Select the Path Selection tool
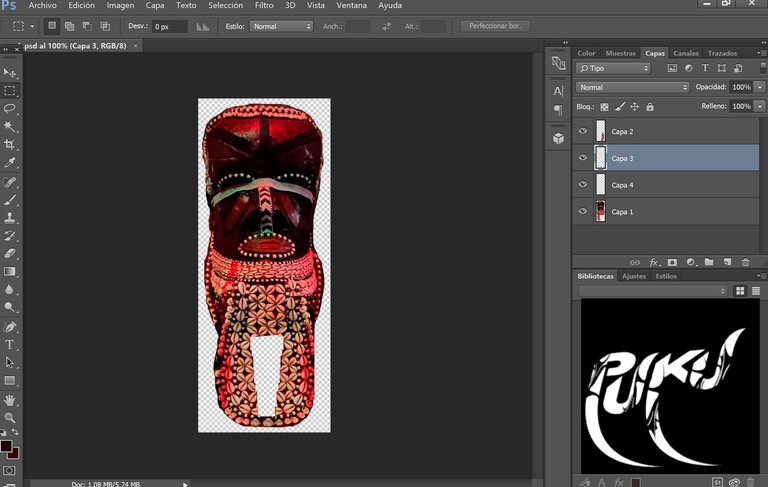Screen dimensions: 768x487 point(9,363)
